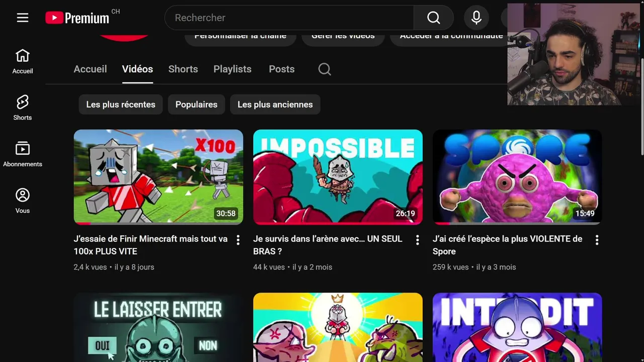Screen dimensions: 644x362
Task: Filter by Les plus récentes
Action: pyautogui.click(x=121, y=105)
